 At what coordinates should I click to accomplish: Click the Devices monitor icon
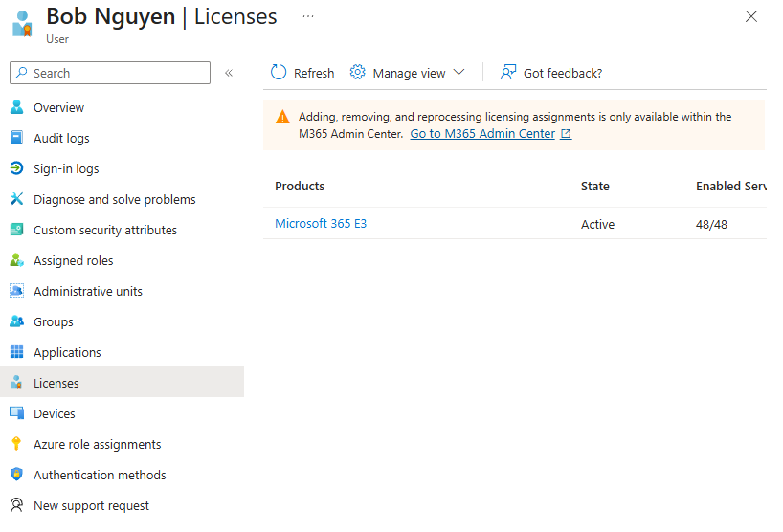click(x=16, y=413)
